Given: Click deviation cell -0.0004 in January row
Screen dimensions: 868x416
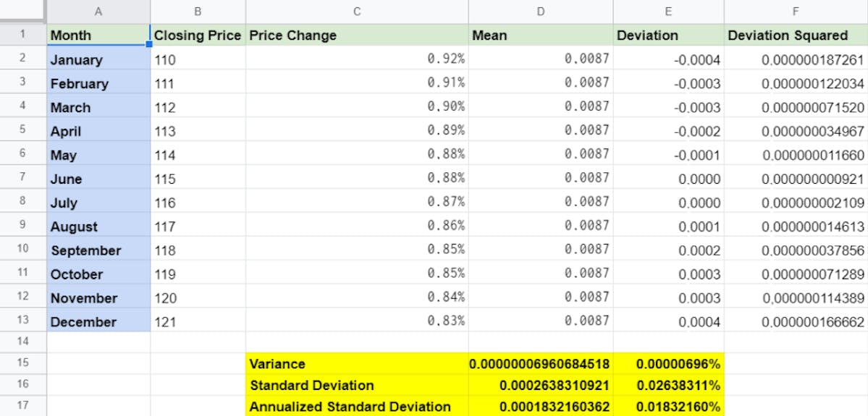Looking at the screenshot, I should (x=669, y=59).
